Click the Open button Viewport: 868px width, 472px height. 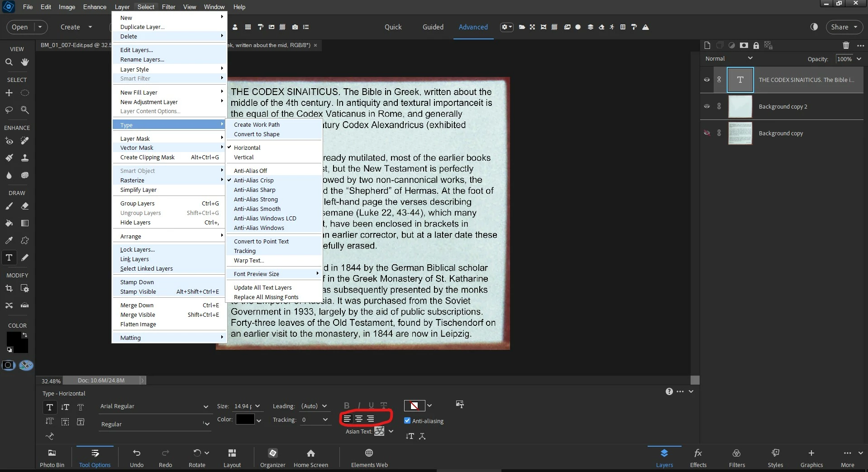point(20,27)
